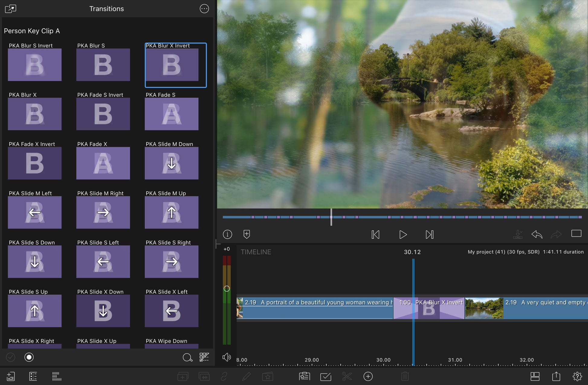
Task: Search transitions with the magnifier icon
Action: click(x=187, y=358)
